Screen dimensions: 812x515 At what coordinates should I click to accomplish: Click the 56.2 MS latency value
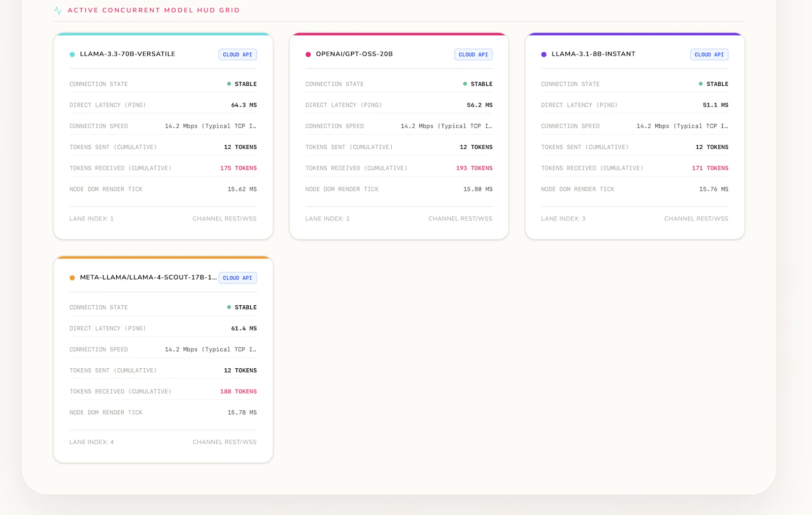pos(480,105)
